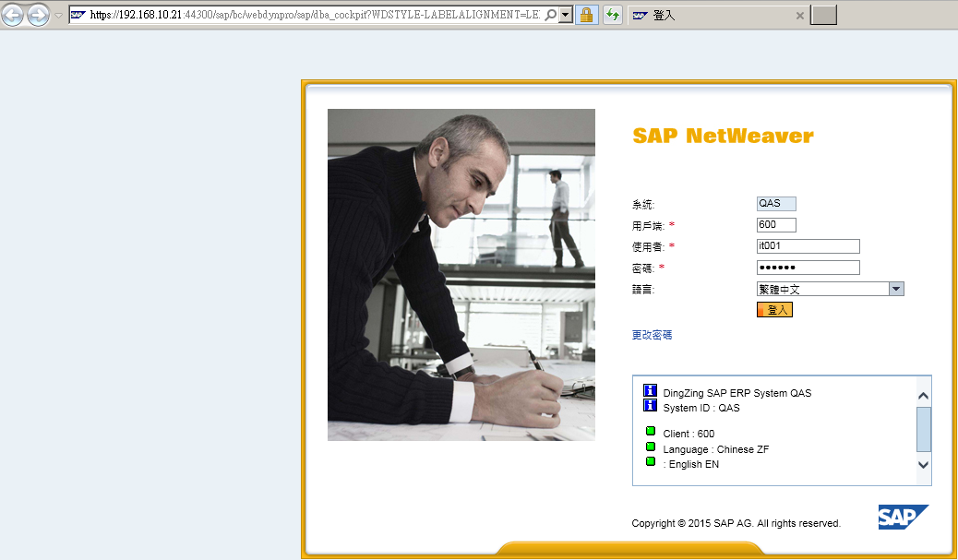Image resolution: width=958 pixels, height=560 pixels.
Task: Click the browser Back arrow button
Action: pyautogui.click(x=13, y=15)
